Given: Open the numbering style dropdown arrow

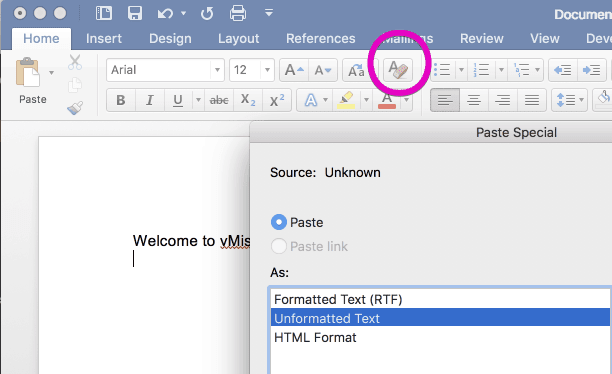Looking at the screenshot, I should tap(501, 70).
